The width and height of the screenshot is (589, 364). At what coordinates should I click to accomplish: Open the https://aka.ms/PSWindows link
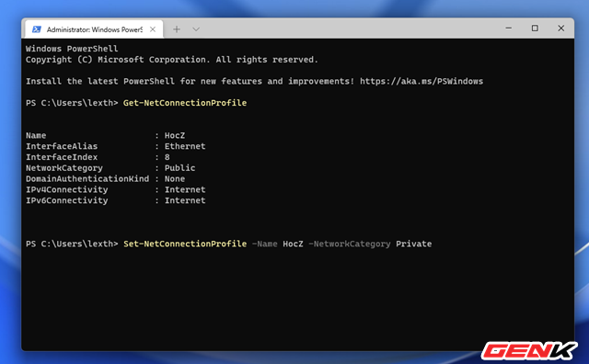click(422, 81)
